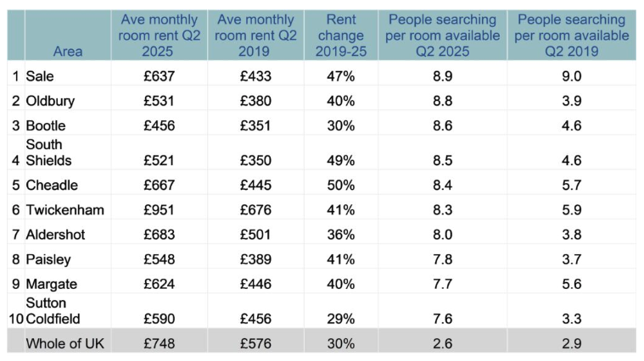Select the Ave monthly room rent Q2 2025 header
The width and height of the screenshot is (644, 361).
click(x=160, y=36)
